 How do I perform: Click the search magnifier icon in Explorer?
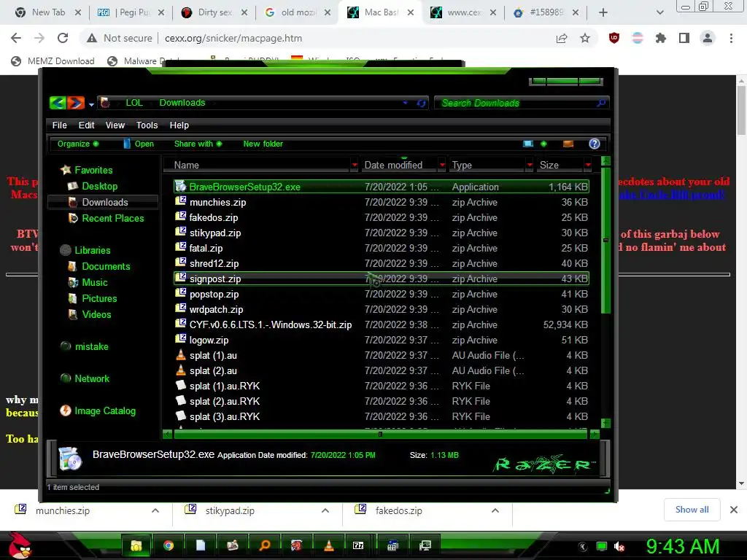coord(601,103)
